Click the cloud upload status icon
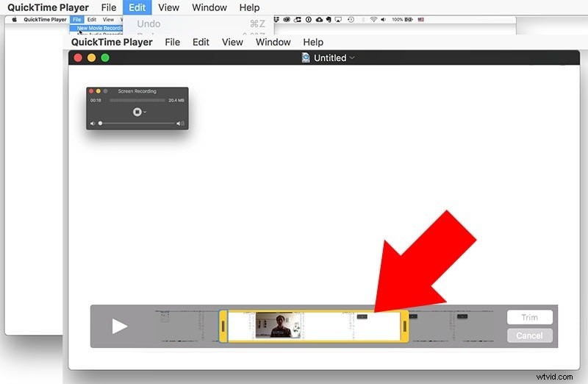The image size is (588, 384). (x=319, y=20)
